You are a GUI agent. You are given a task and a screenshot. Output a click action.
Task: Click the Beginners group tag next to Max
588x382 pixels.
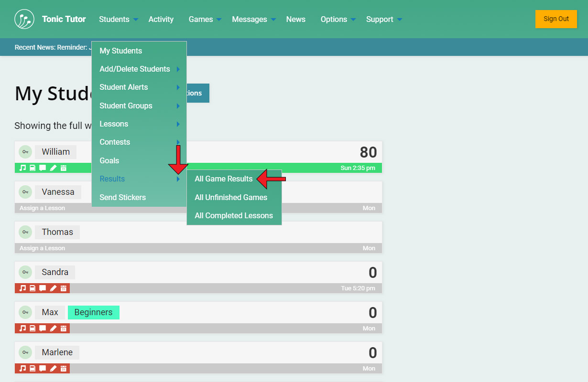point(93,312)
